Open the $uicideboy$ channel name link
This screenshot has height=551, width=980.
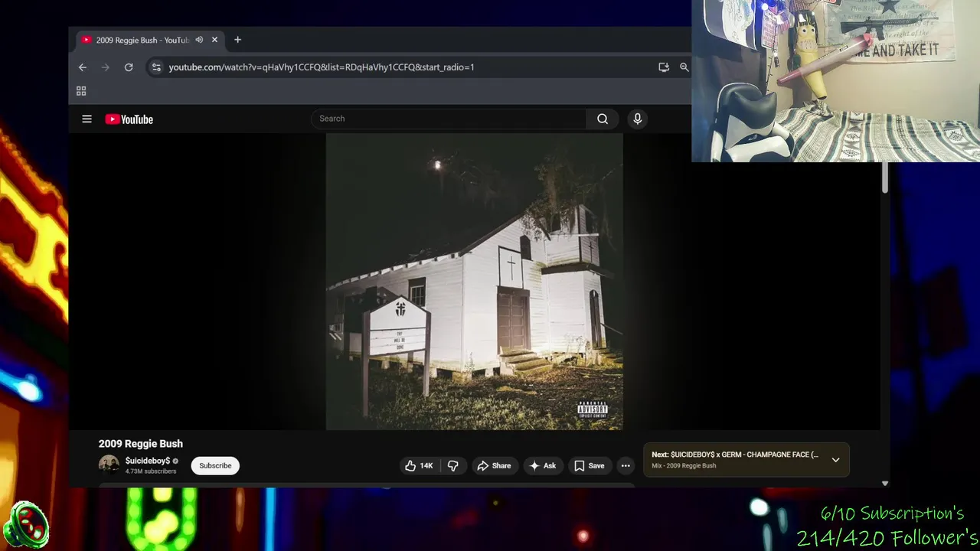(x=148, y=461)
